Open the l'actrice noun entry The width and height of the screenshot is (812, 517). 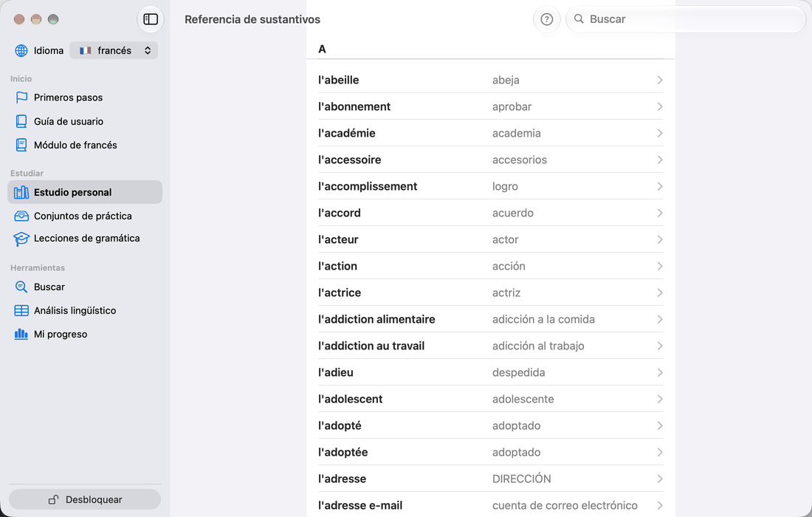(x=490, y=292)
